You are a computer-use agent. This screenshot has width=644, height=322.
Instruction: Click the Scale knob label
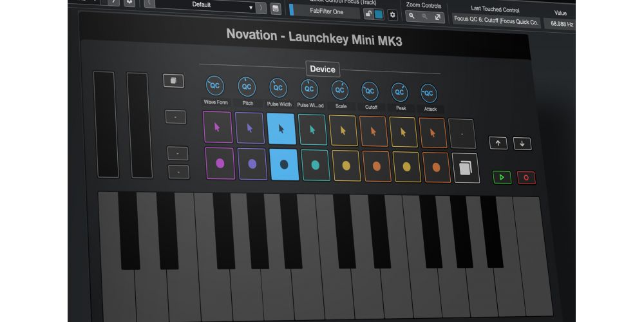341,106
